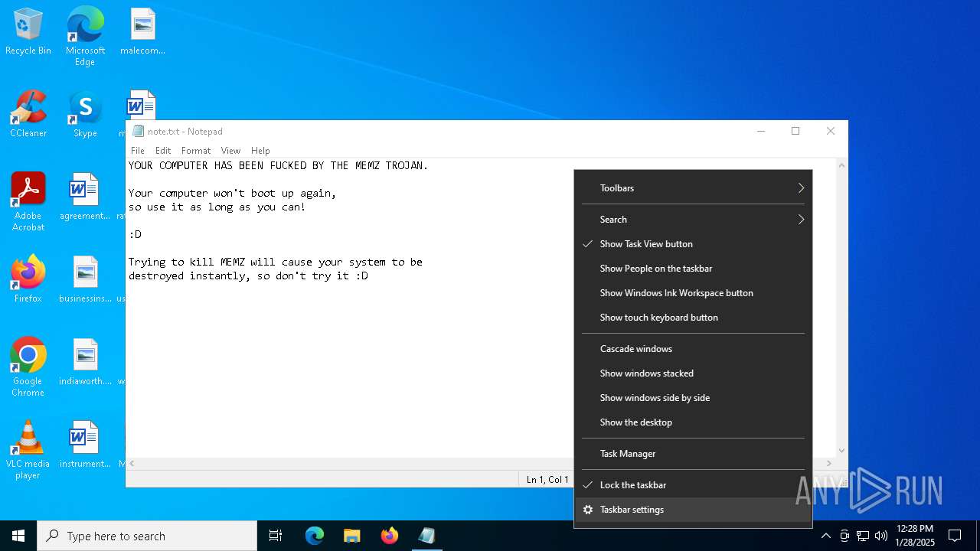The image size is (980, 551).
Task: Open Notepad Edit menu
Action: [x=163, y=151]
